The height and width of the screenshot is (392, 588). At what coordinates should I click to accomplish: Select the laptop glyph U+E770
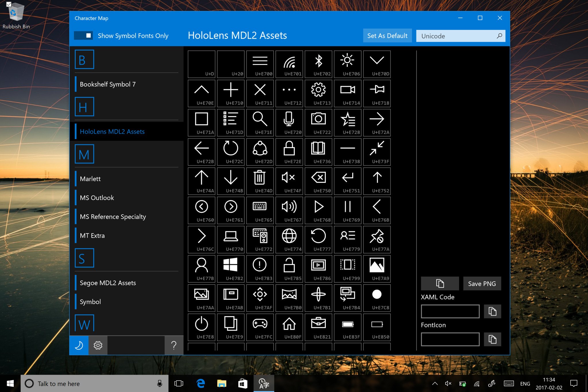pyautogui.click(x=231, y=240)
